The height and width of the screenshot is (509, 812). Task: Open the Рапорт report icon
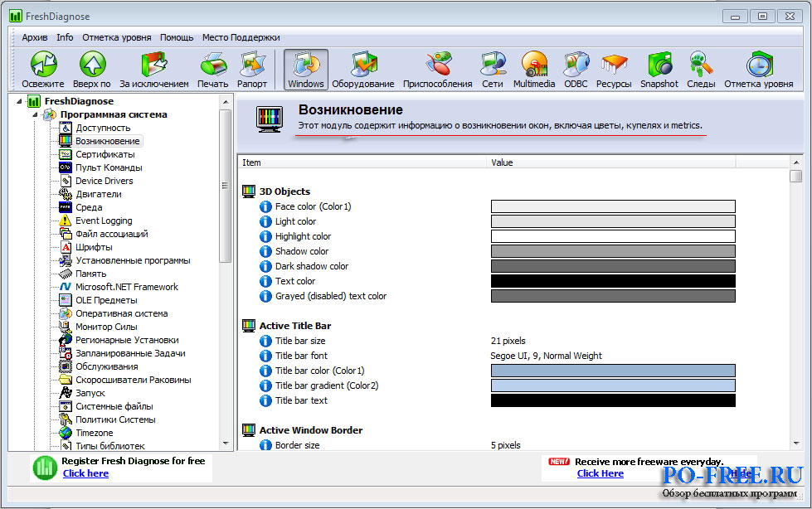click(252, 65)
